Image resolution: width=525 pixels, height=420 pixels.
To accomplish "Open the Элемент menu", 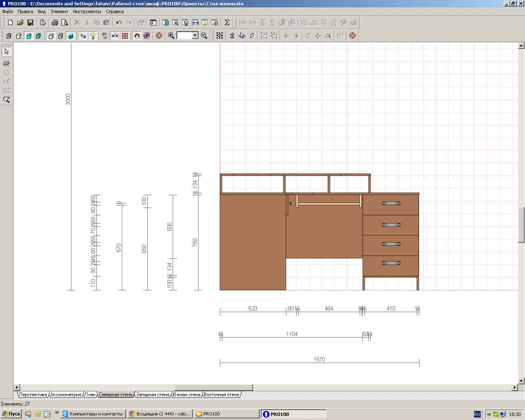I will [59, 11].
